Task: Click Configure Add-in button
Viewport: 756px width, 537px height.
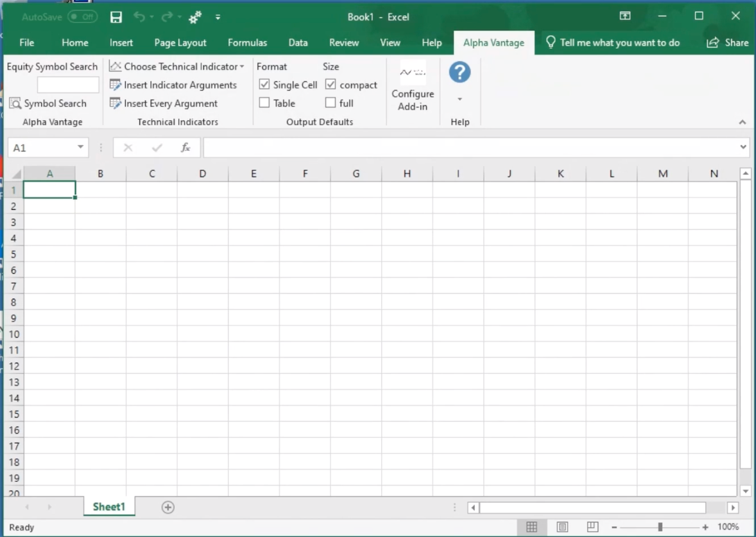Action: [x=413, y=87]
